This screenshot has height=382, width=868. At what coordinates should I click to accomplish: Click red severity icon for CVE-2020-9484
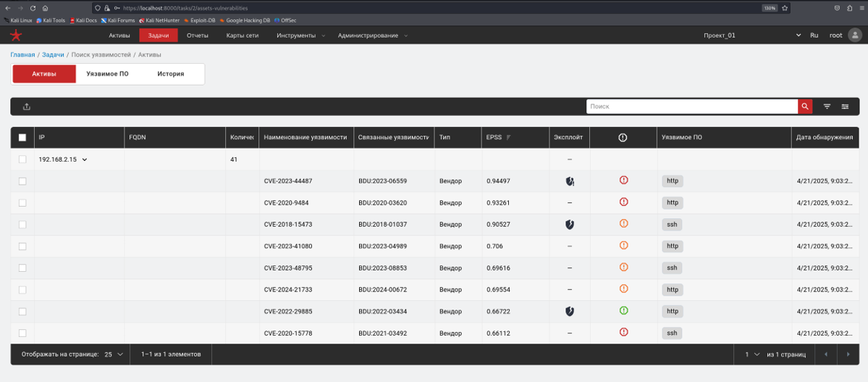pyautogui.click(x=623, y=202)
